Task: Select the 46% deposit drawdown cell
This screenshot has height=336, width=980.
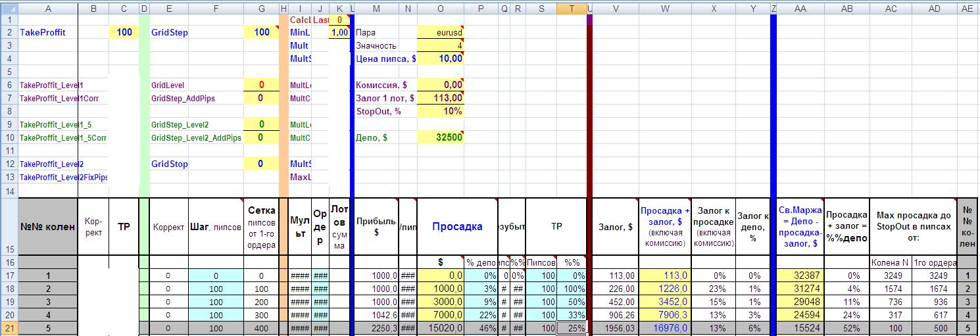Action: (x=480, y=328)
